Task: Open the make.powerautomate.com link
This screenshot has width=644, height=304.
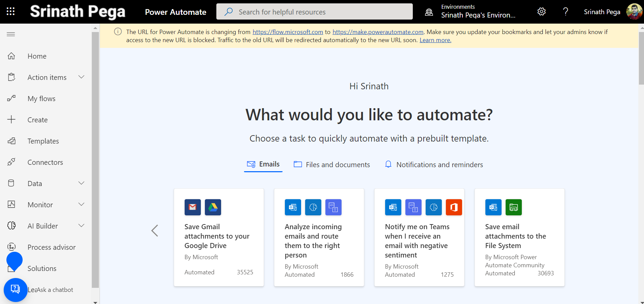Action: [x=378, y=32]
